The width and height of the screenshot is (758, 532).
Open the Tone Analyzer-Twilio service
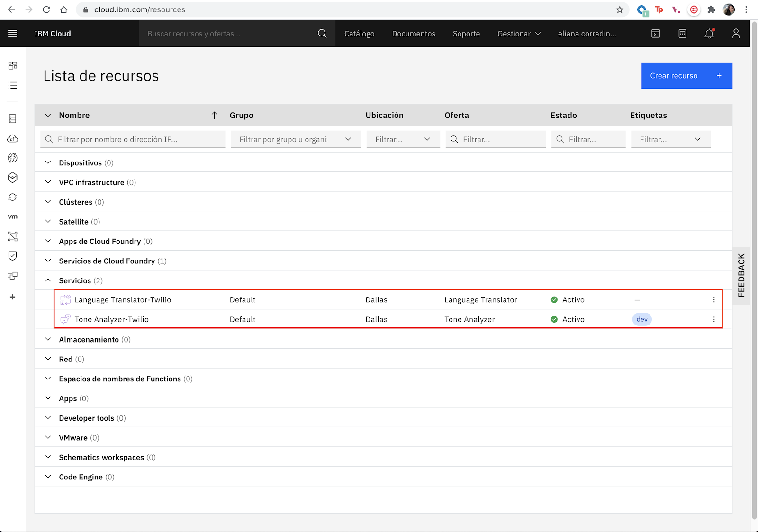tap(112, 319)
